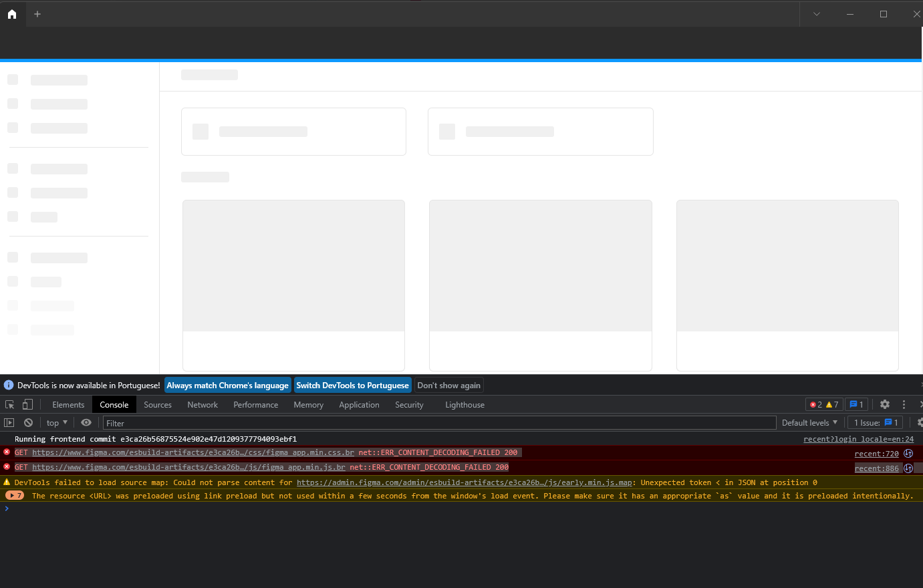
Task: Select the inspect element picker icon
Action: 10,405
